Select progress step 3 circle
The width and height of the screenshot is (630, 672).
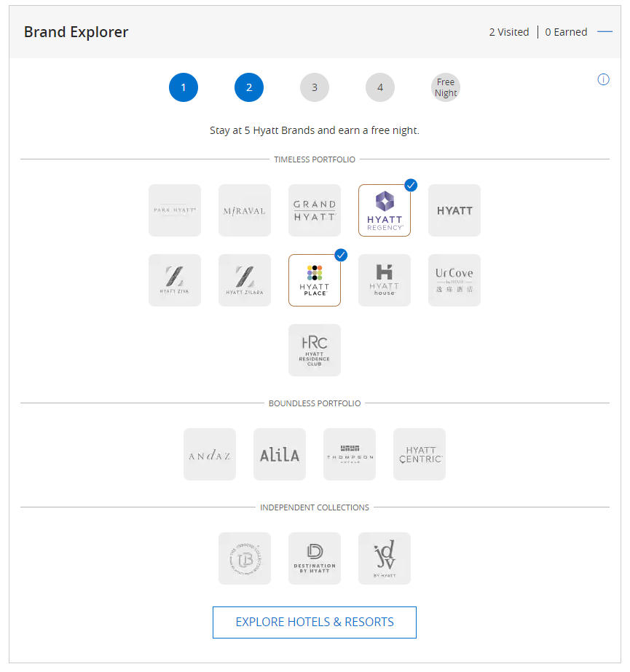coord(315,87)
